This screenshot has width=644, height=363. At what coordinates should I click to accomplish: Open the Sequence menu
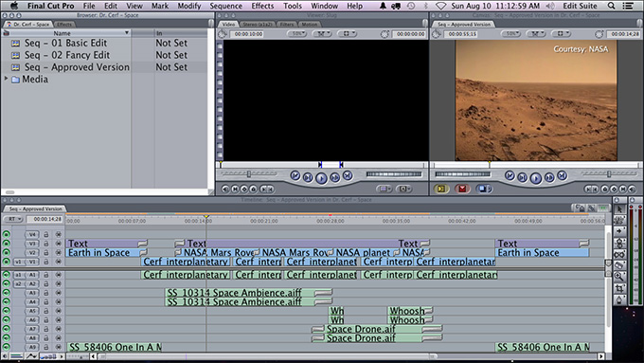tap(226, 6)
